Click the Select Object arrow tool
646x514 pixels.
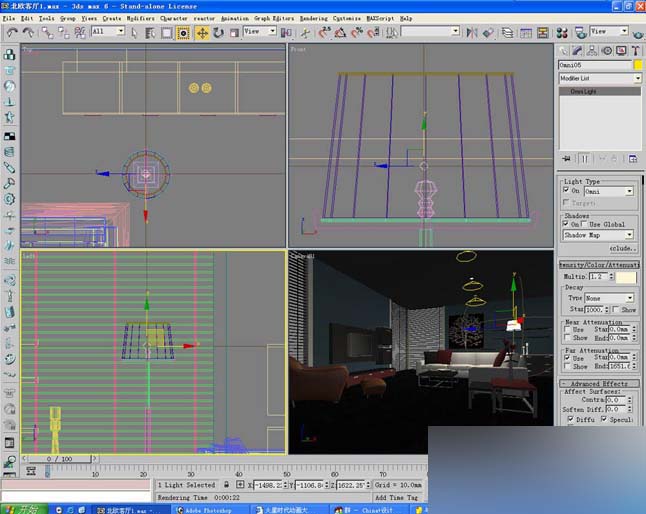tap(134, 32)
